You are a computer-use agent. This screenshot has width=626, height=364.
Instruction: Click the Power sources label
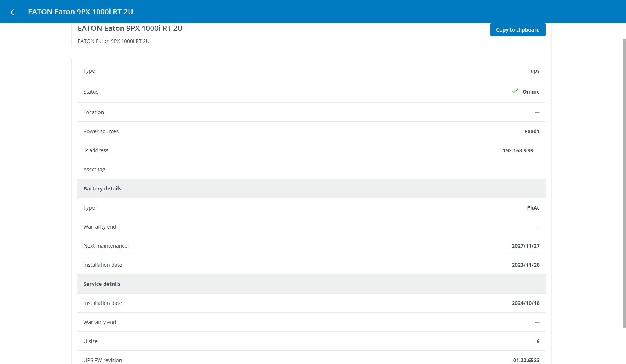(x=101, y=131)
